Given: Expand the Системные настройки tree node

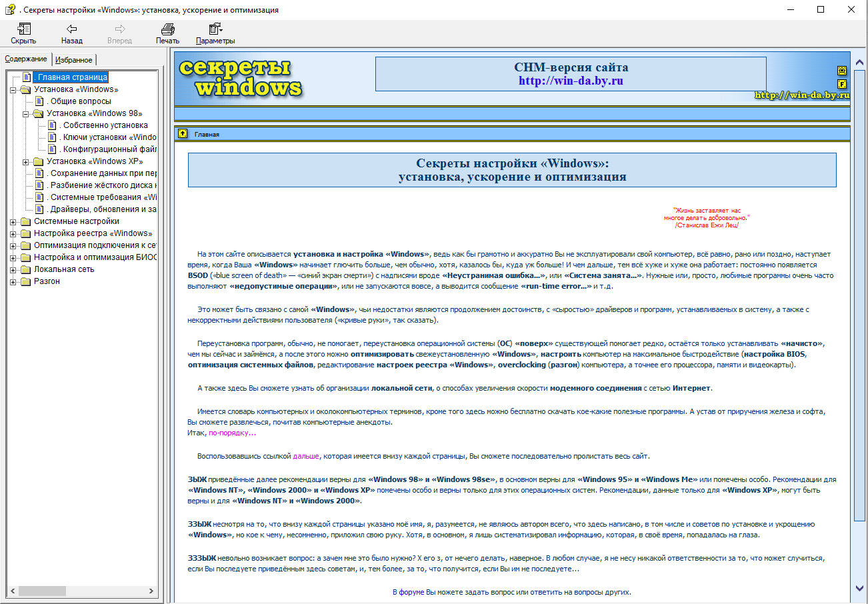Looking at the screenshot, I should 14,221.
